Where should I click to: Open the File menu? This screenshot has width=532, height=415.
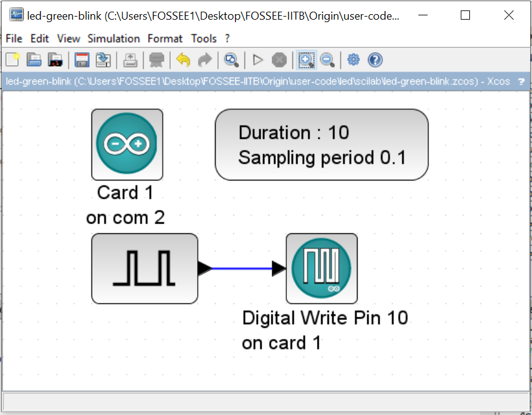coord(14,39)
